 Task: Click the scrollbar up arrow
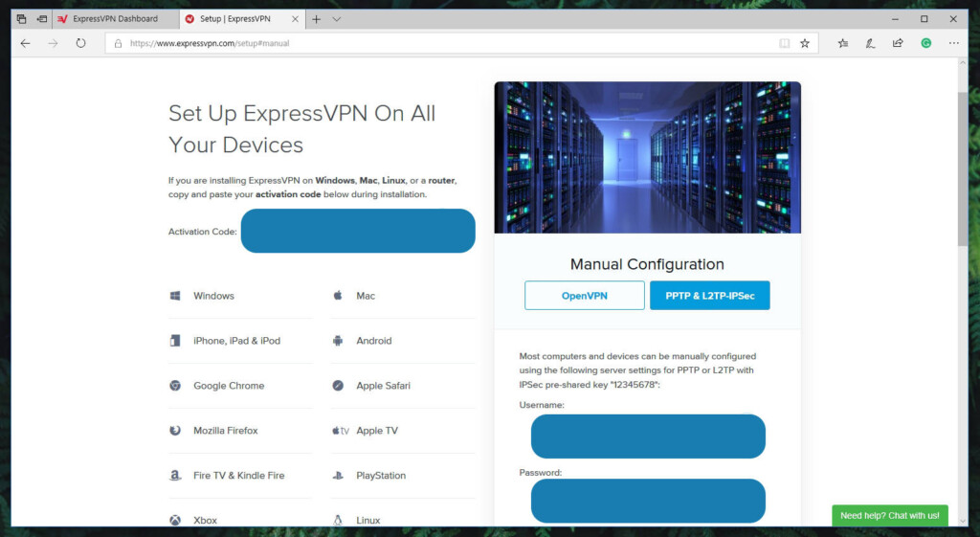point(963,62)
